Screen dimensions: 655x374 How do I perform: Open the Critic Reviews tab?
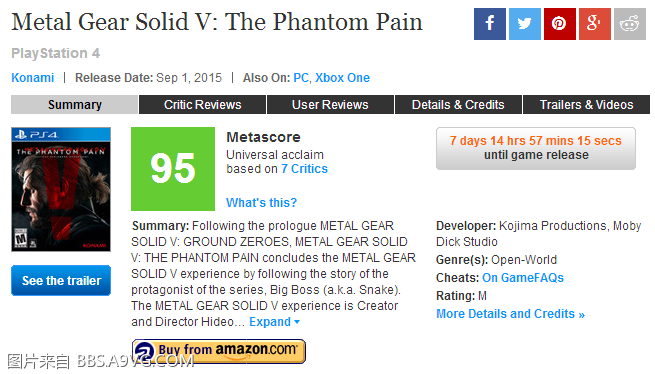point(203,104)
